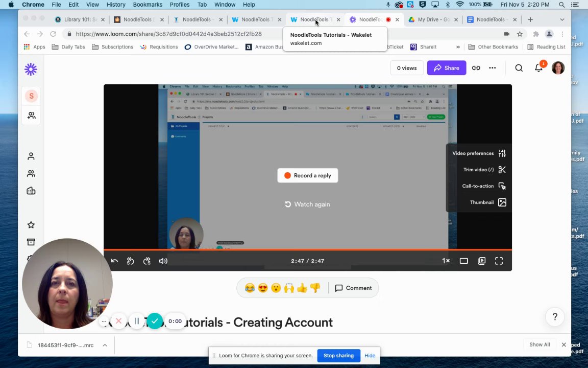This screenshot has width=588, height=368.
Task: Pause the Loom recording
Action: click(136, 321)
